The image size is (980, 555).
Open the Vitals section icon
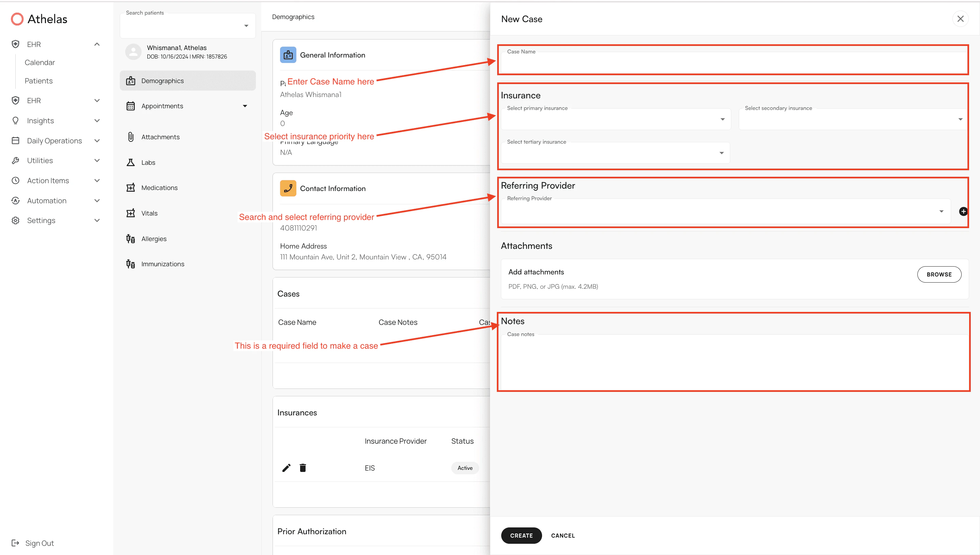[131, 213]
